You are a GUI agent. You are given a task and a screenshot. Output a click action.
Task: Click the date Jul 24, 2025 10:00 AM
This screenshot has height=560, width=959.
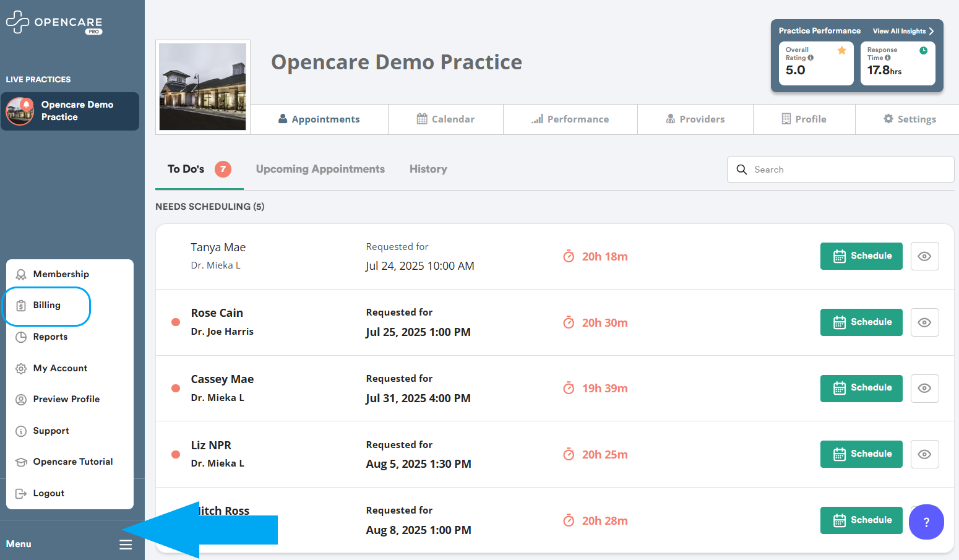point(420,266)
